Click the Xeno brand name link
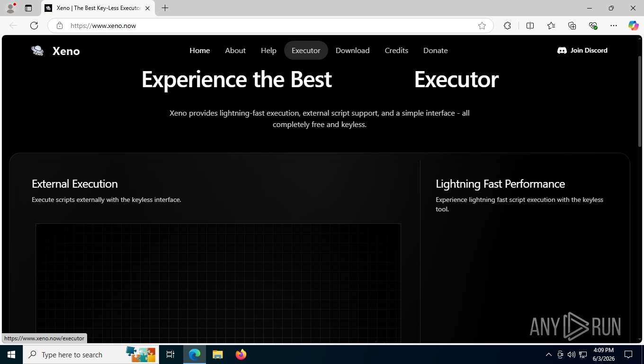 tap(66, 51)
